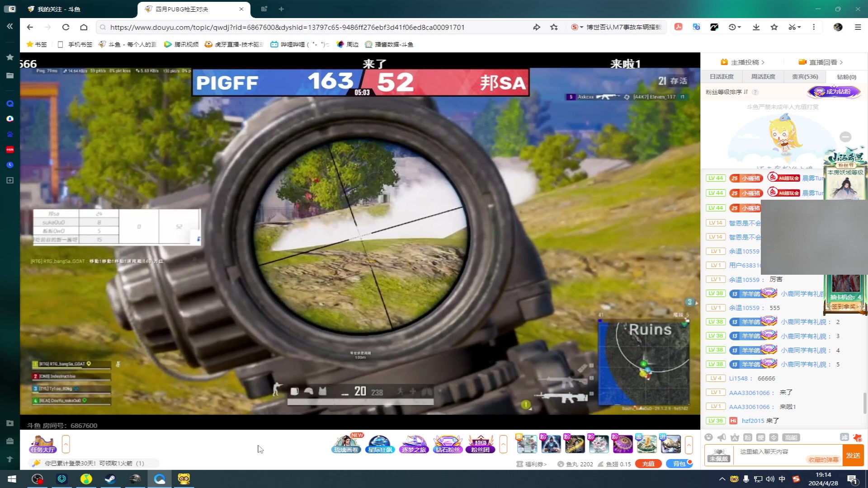Viewport: 868px width, 488px height.
Task: Open the emoji picker in chat toolbar
Action: click(708, 437)
